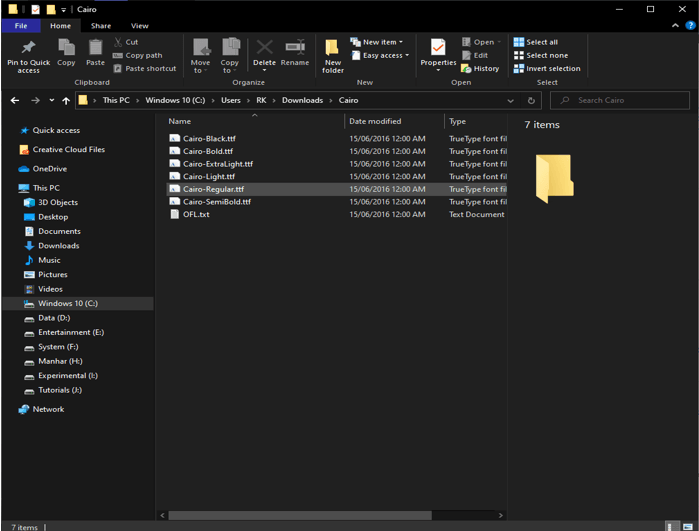The height and width of the screenshot is (531, 699).
Task: Click Downloads in the address breadcrumb
Action: 302,100
